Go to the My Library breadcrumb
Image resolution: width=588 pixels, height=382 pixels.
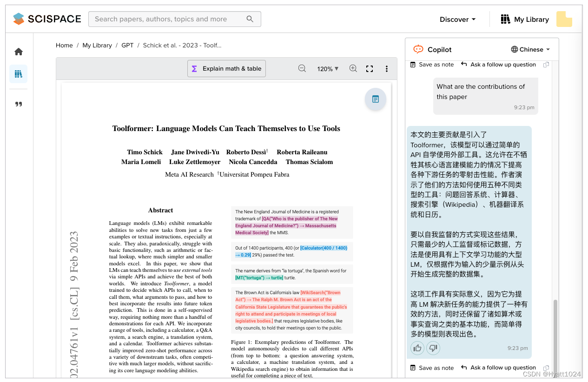coord(97,45)
